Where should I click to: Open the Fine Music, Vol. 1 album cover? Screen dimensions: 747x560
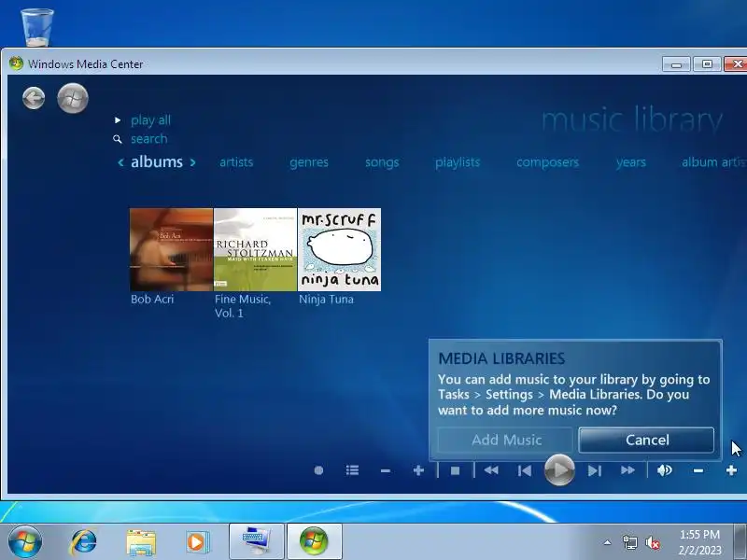coord(255,249)
